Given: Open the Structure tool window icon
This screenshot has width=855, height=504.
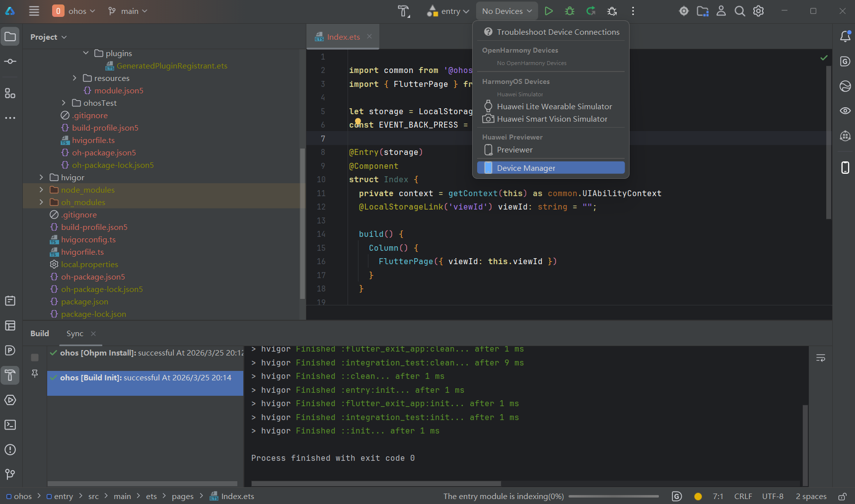Looking at the screenshot, I should (x=10, y=93).
